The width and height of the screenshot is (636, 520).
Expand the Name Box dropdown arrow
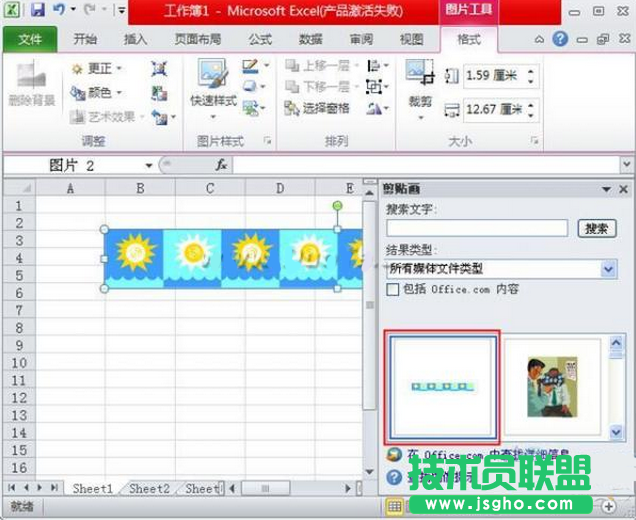[x=149, y=165]
